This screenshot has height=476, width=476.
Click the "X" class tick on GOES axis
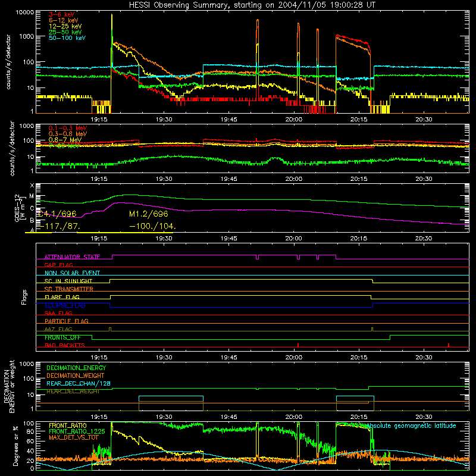click(x=32, y=186)
